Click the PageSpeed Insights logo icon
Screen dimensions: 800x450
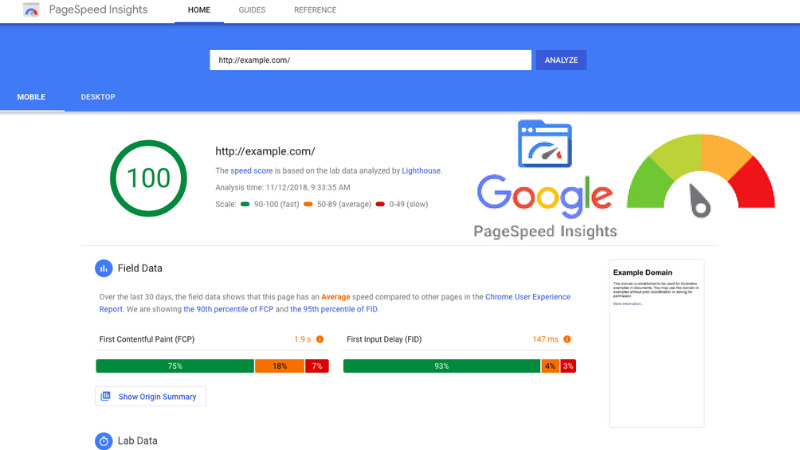pyautogui.click(x=31, y=10)
